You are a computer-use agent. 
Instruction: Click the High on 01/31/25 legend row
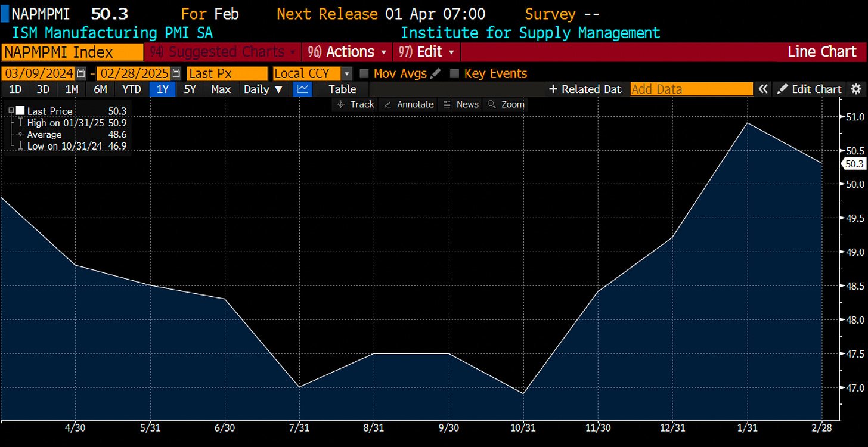point(72,123)
